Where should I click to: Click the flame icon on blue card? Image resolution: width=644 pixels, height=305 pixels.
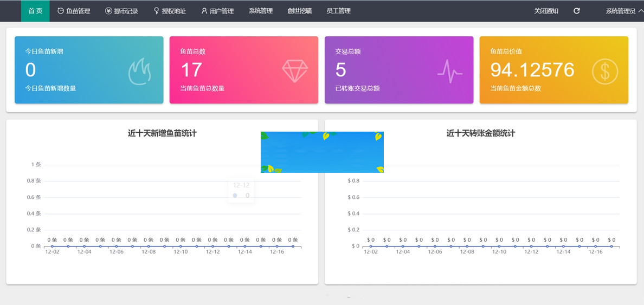point(139,72)
